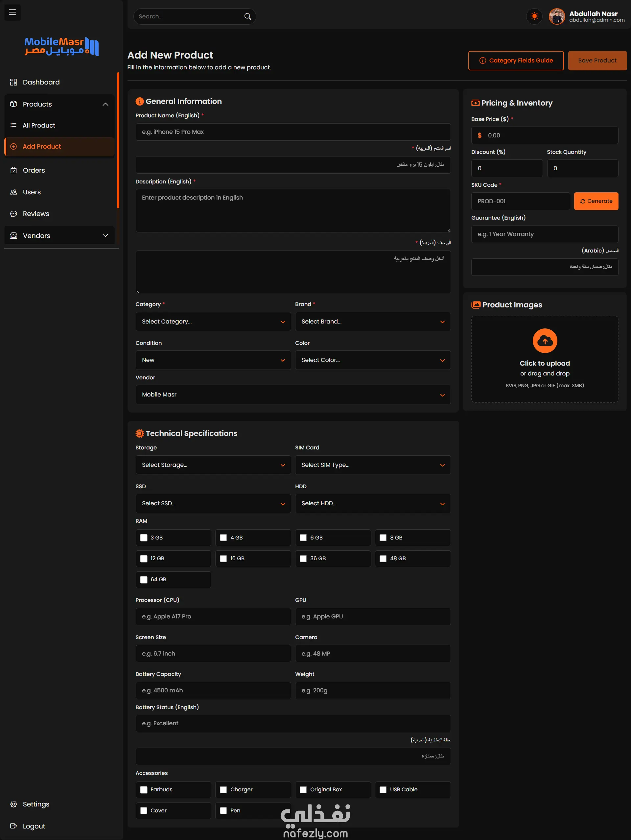Screen dimensions: 631x840
Task: Open Dashboard from the sidebar
Action: pyautogui.click(x=41, y=82)
